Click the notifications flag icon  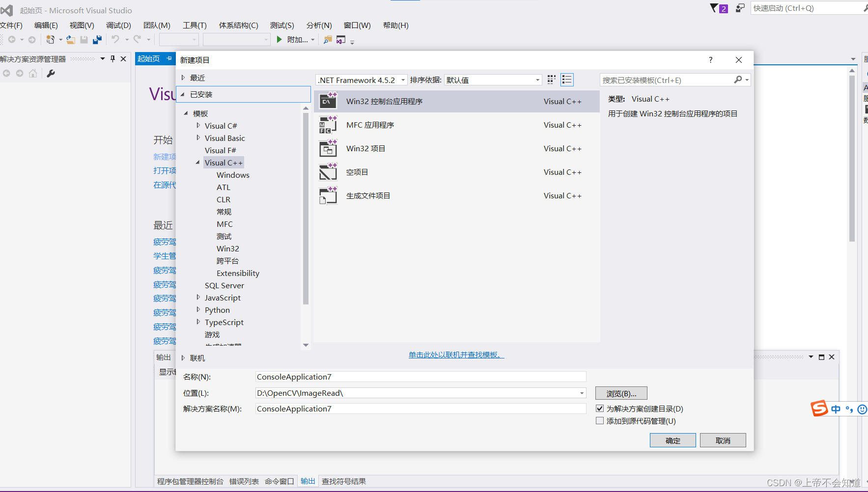714,8
